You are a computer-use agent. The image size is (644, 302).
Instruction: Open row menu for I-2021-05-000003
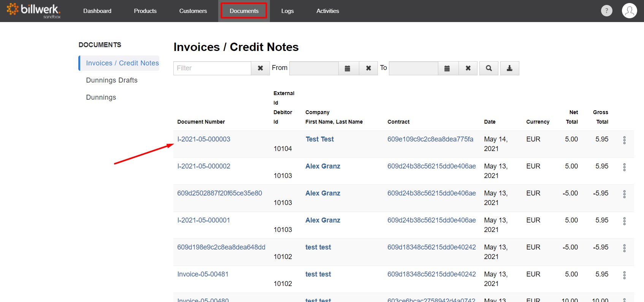(624, 140)
